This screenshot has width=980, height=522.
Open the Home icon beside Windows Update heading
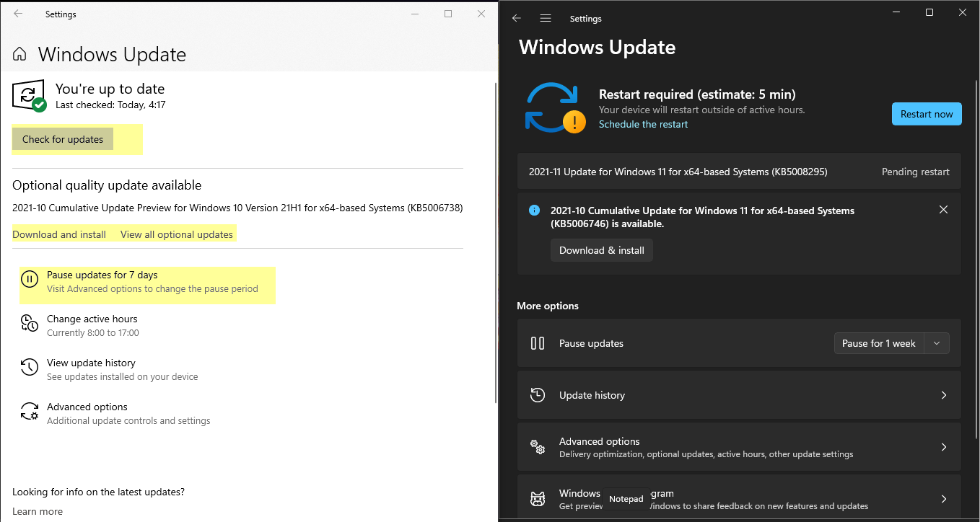point(20,54)
